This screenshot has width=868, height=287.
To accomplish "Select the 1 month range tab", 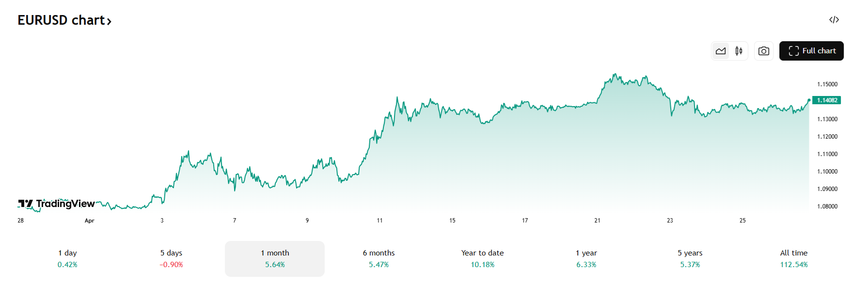I will tap(275, 258).
